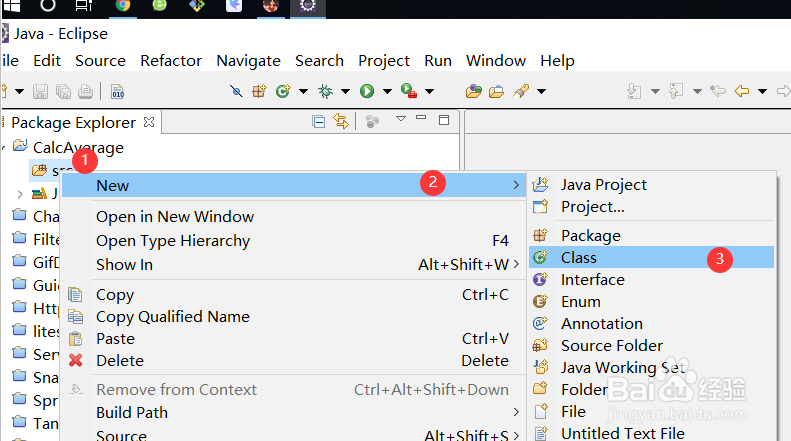
Task: Open the Project menu
Action: coord(384,61)
